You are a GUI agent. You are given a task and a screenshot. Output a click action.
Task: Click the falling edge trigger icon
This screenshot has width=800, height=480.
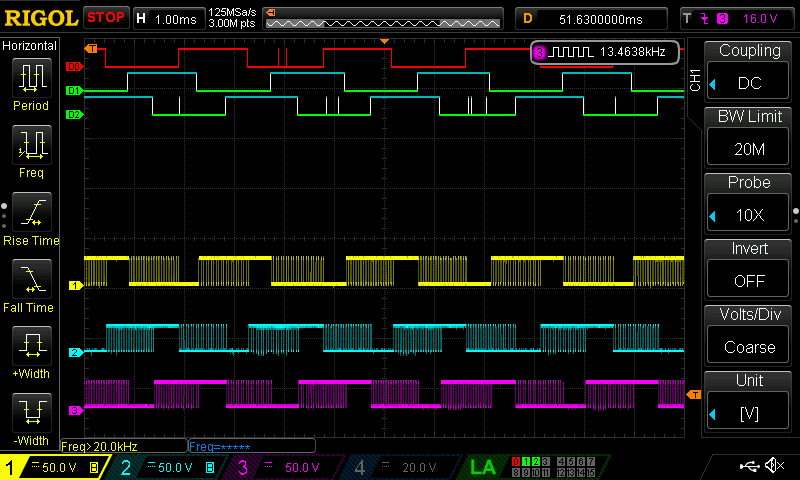click(x=705, y=19)
